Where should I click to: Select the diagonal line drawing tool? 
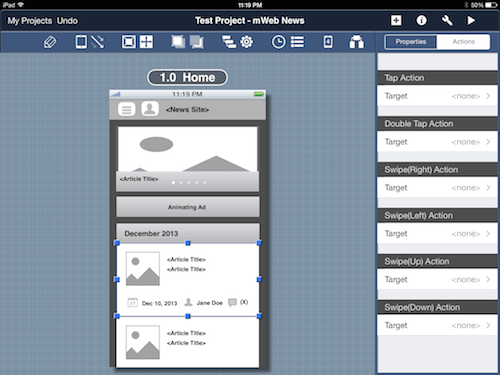97,42
